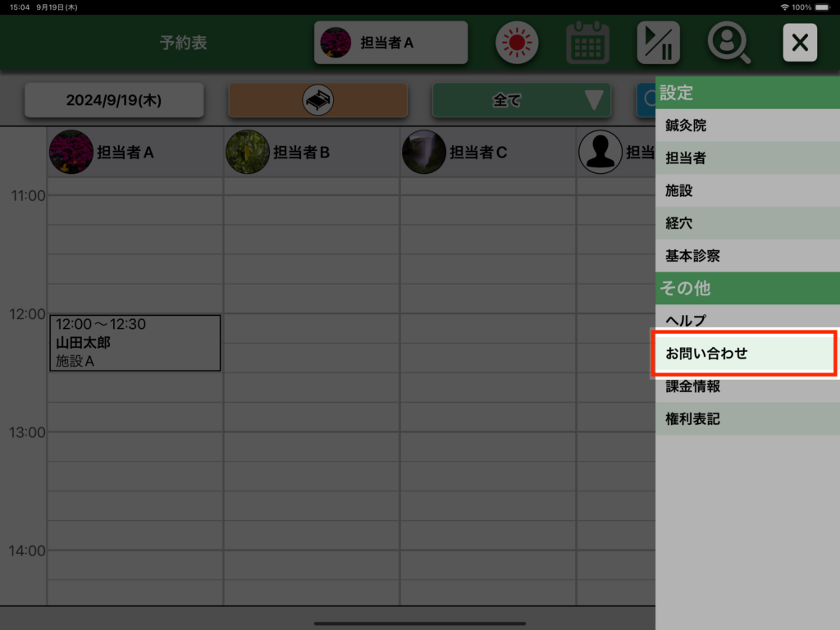The height and width of the screenshot is (630, 840).
Task: Close the side menu with X button
Action: [800, 43]
